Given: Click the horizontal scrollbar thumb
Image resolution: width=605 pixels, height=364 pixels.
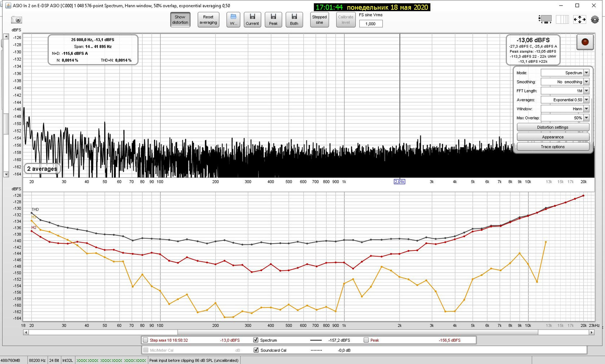Looking at the screenshot, I should pyautogui.click(x=358, y=332).
